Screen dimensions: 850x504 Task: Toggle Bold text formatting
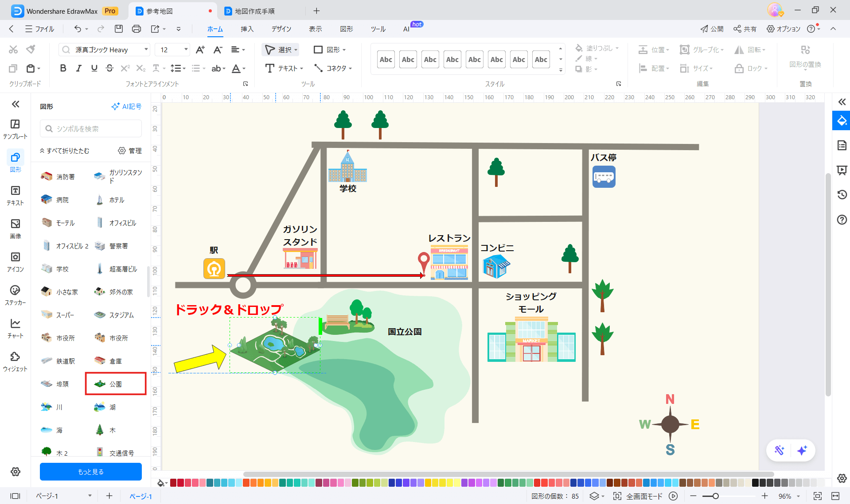[x=63, y=68]
